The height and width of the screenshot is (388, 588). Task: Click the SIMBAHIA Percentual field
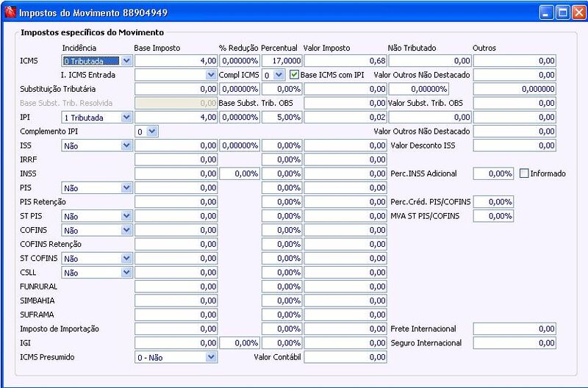coord(282,301)
